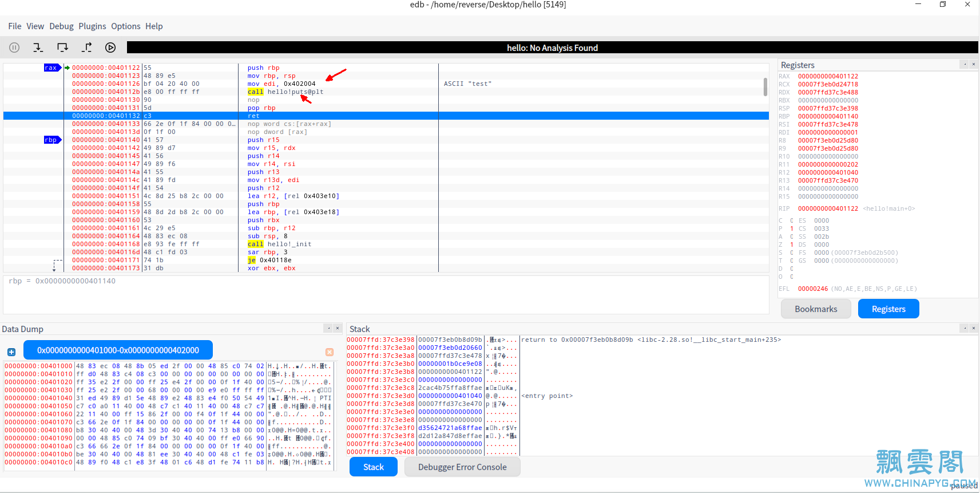Image resolution: width=980 pixels, height=493 pixels.
Task: Open the Help menu
Action: 154,26
